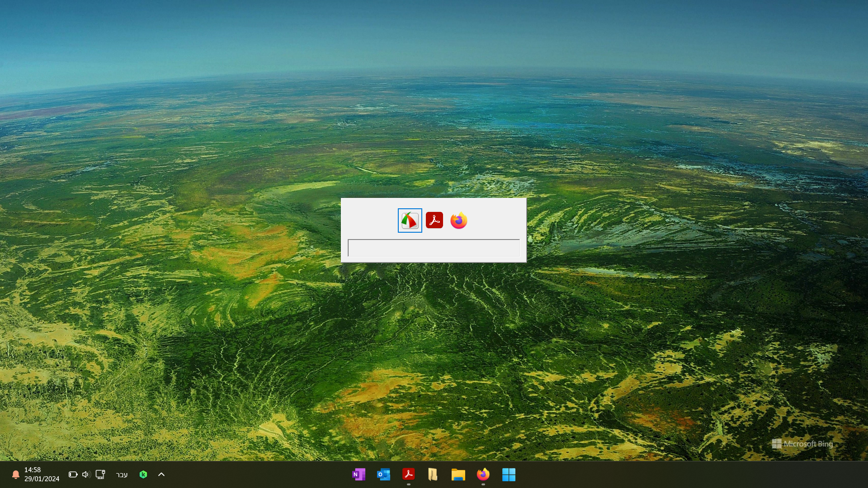
Task: Open the zipped folder app on the taskbar
Action: (x=433, y=474)
